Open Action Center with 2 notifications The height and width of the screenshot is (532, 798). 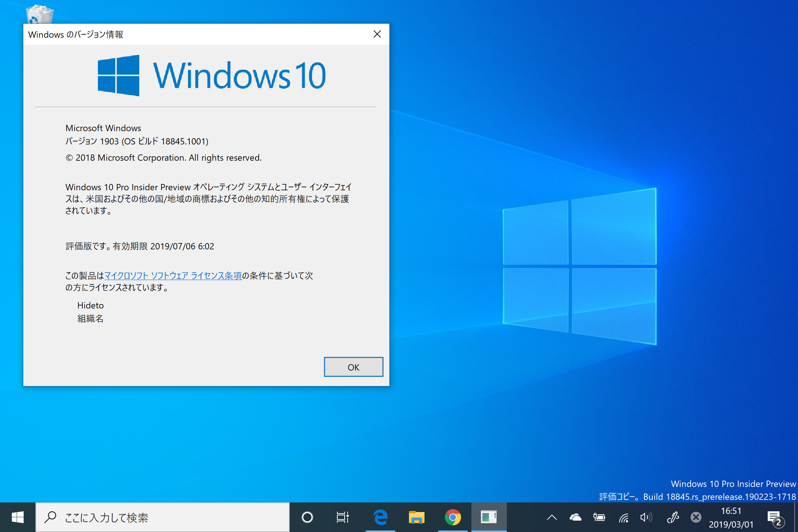(x=774, y=517)
